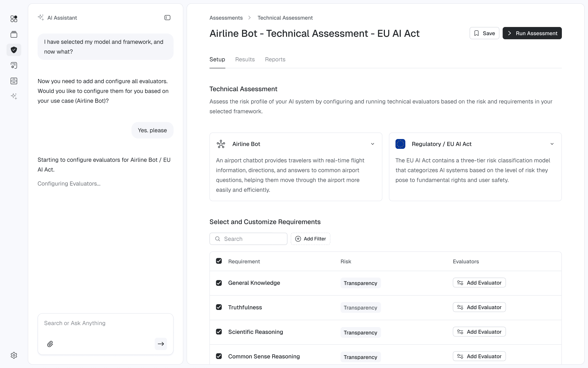Open the Add Filter menu
588x368 pixels.
[x=310, y=239]
